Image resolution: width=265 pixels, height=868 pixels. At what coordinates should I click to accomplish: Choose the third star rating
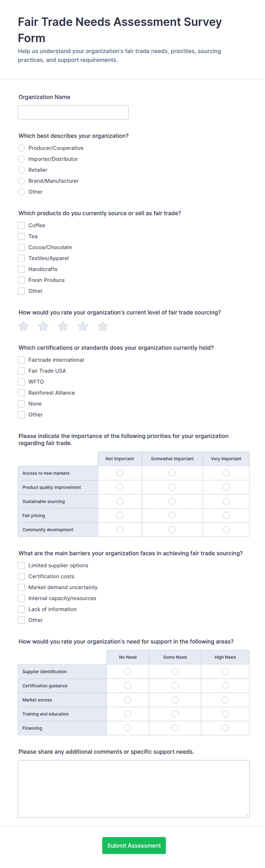click(63, 326)
